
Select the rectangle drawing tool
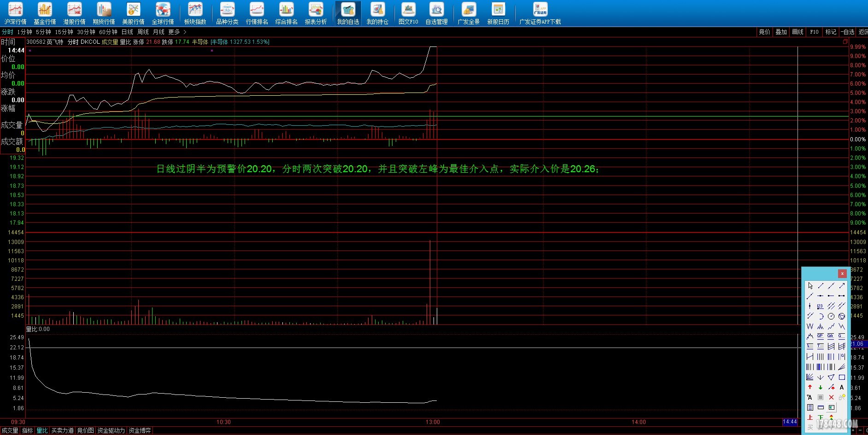pyautogui.click(x=842, y=377)
